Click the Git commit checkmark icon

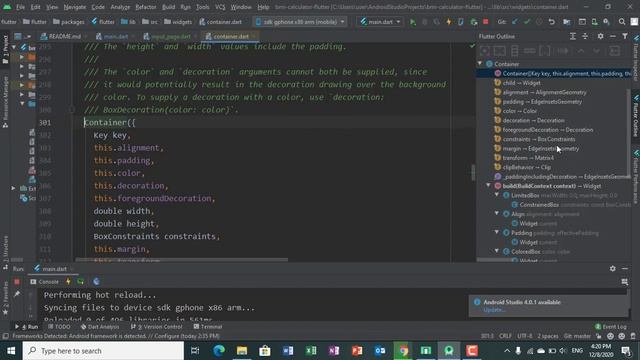click(x=527, y=22)
